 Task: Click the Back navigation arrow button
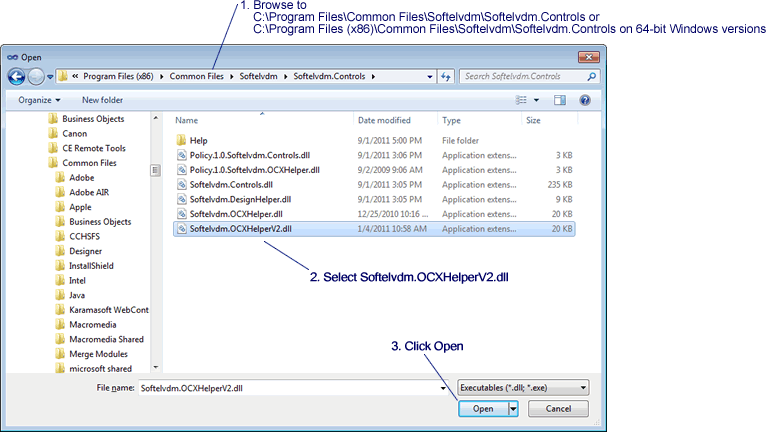tap(17, 76)
